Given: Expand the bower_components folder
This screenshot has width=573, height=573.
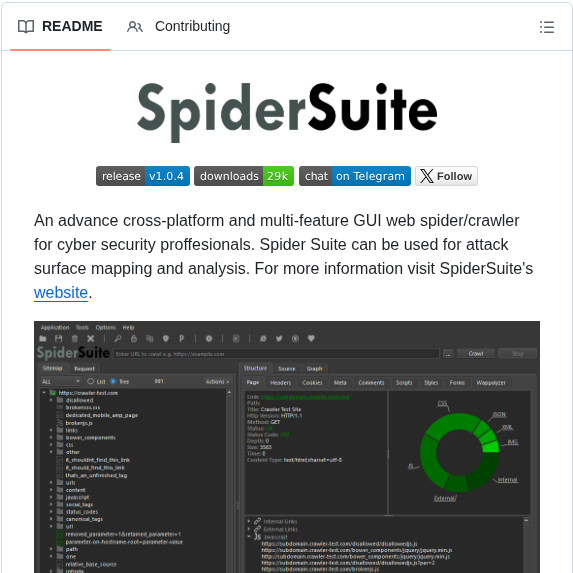Looking at the screenshot, I should [x=51, y=437].
